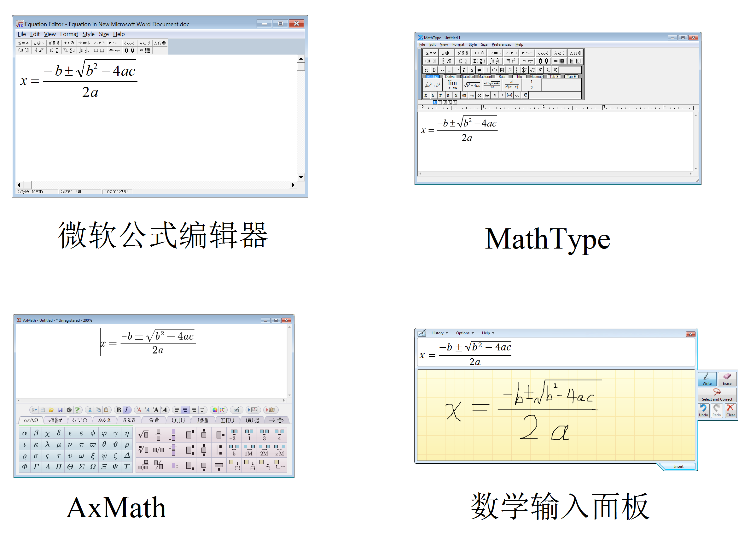Insert infinity symbol from MathType small bar
Viewport: 756px width, 540px height.
click(441, 70)
